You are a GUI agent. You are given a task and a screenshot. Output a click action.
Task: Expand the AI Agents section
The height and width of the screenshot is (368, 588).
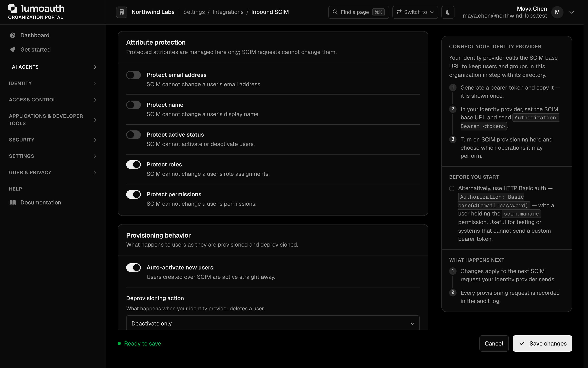(53, 67)
